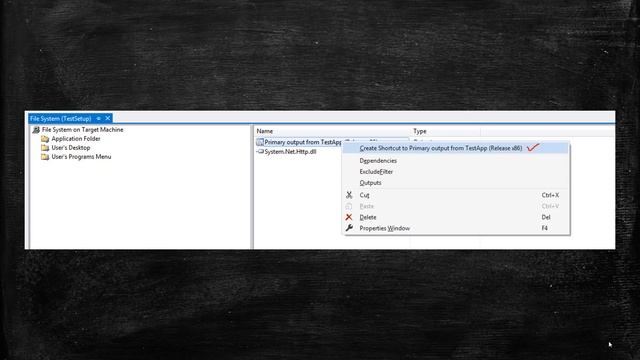Click the grayed Paste clipboard icon
Screen dimensions: 640x360
[x=349, y=206]
